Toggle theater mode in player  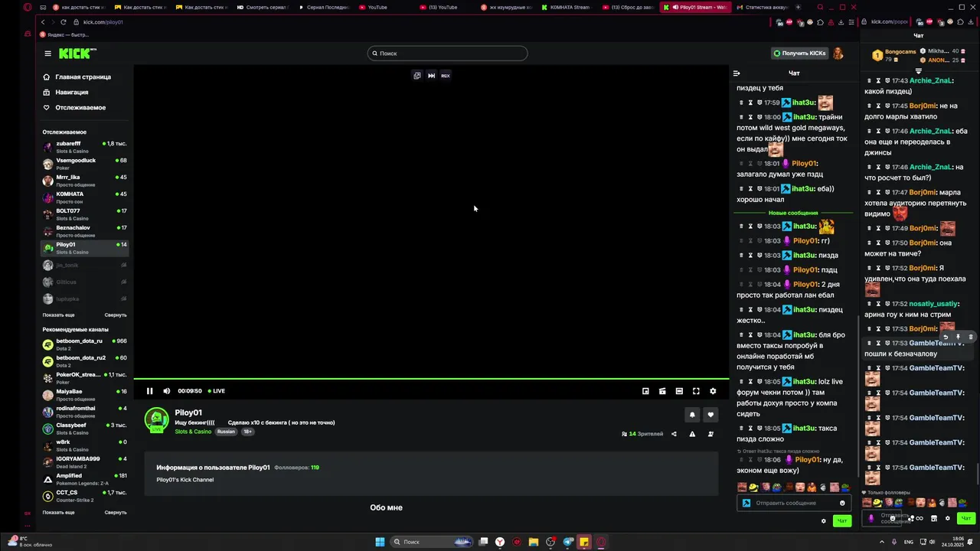(x=679, y=391)
